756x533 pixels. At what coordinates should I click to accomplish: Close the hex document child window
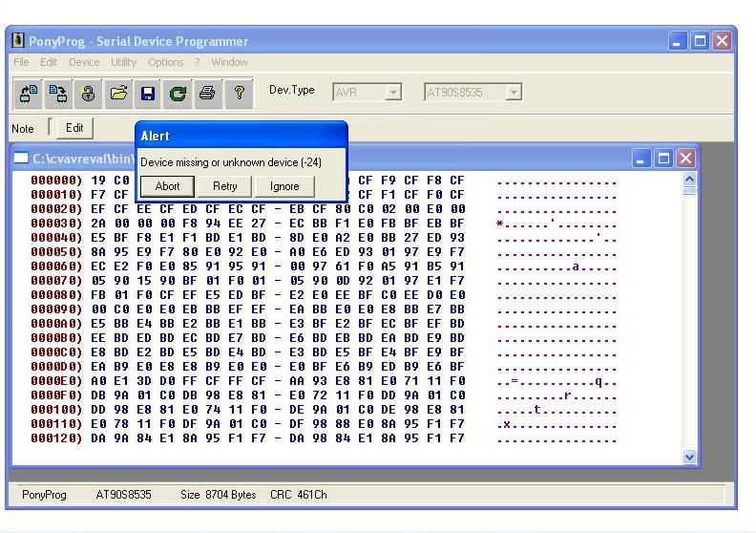[686, 159]
